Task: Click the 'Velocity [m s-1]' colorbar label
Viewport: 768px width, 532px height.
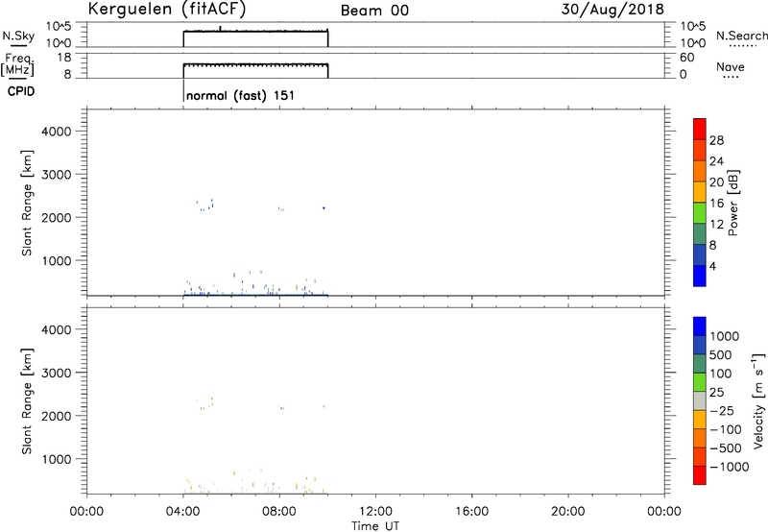Action: pyautogui.click(x=758, y=400)
